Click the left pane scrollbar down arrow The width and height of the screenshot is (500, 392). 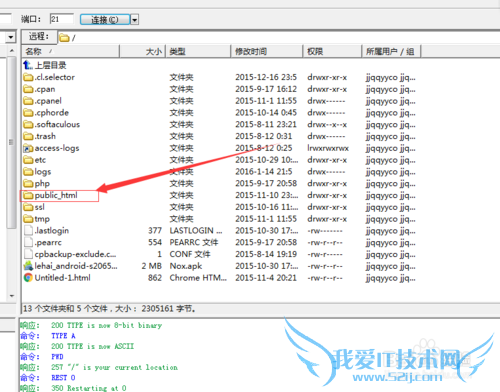point(12,296)
